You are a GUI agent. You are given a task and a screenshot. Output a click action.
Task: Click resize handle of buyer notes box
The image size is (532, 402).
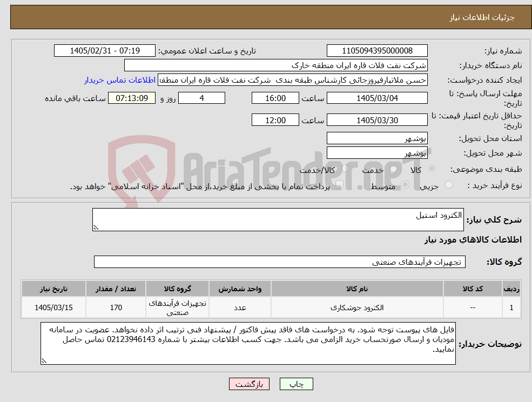point(44,361)
